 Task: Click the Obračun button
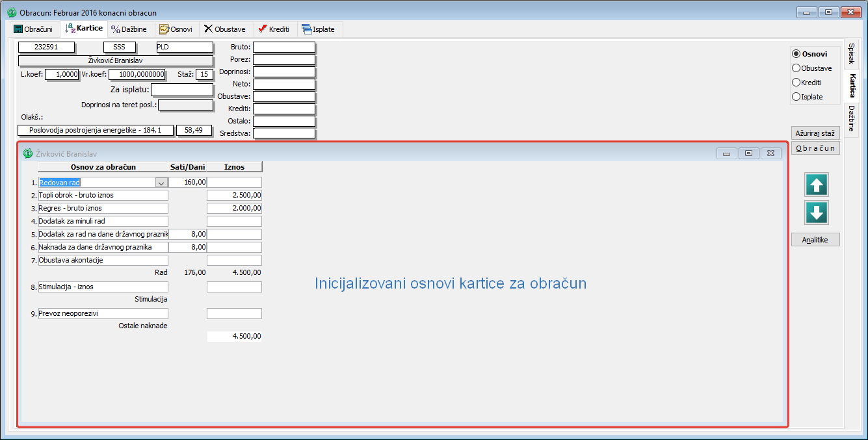pos(815,149)
